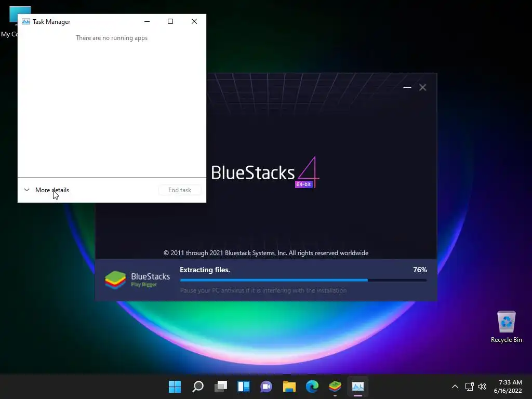The width and height of the screenshot is (532, 399).
Task: Open the Windows Start menu
Action: [x=175, y=387]
